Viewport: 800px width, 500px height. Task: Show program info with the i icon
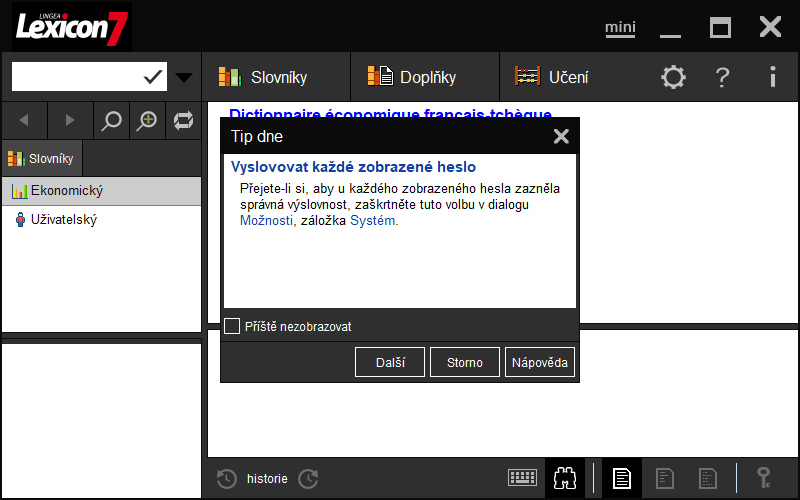coord(773,78)
